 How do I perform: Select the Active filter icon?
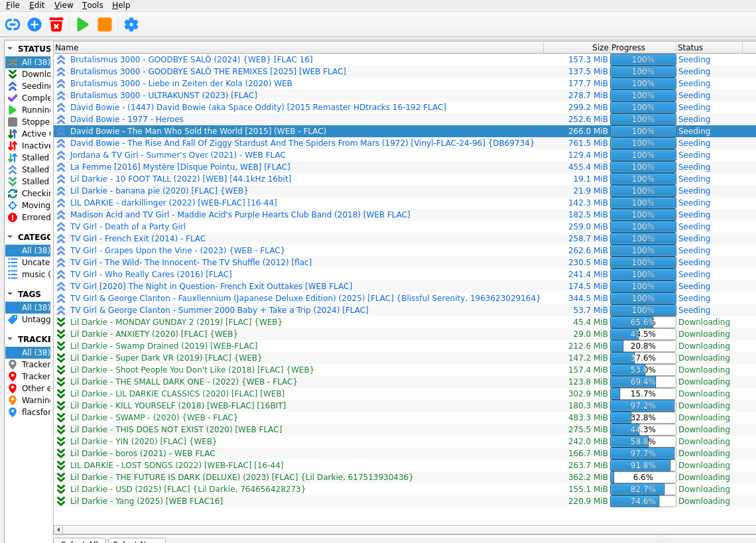click(x=13, y=133)
